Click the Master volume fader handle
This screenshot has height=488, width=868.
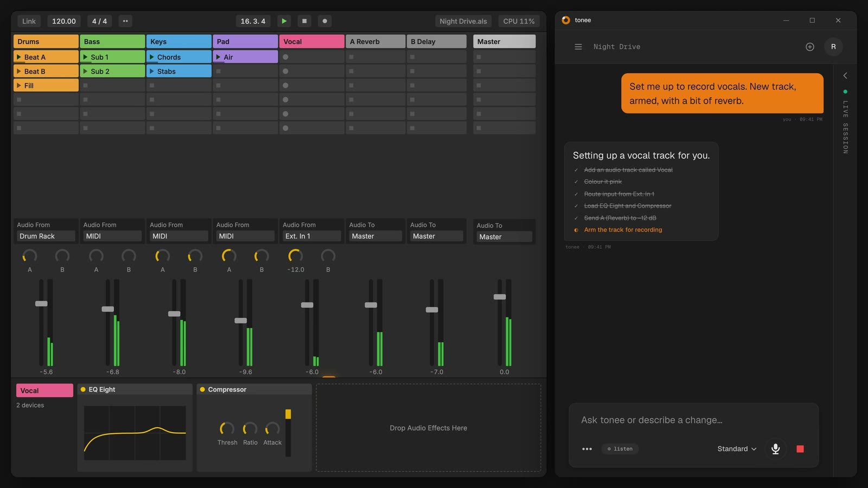500,297
